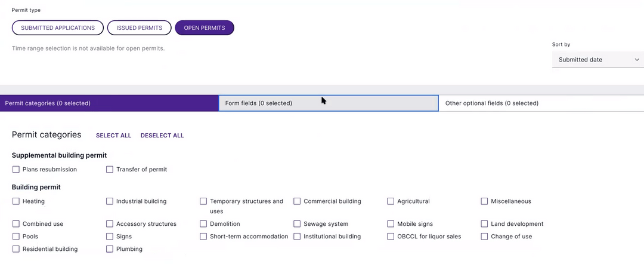Check the Short-term accommodation box
The width and height of the screenshot is (644, 264).
click(x=203, y=237)
